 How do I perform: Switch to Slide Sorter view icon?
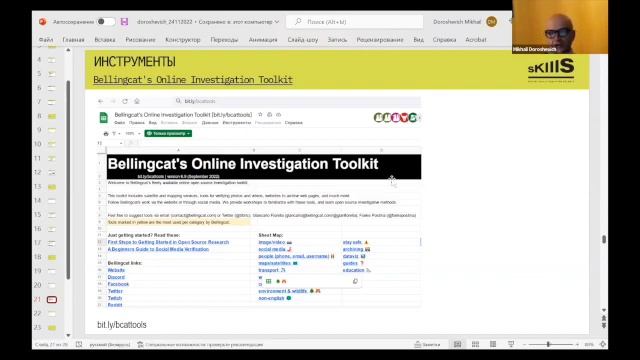476,344
